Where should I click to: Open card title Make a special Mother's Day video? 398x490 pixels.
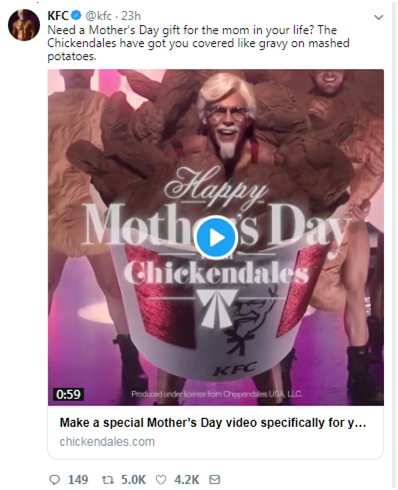coord(213,423)
